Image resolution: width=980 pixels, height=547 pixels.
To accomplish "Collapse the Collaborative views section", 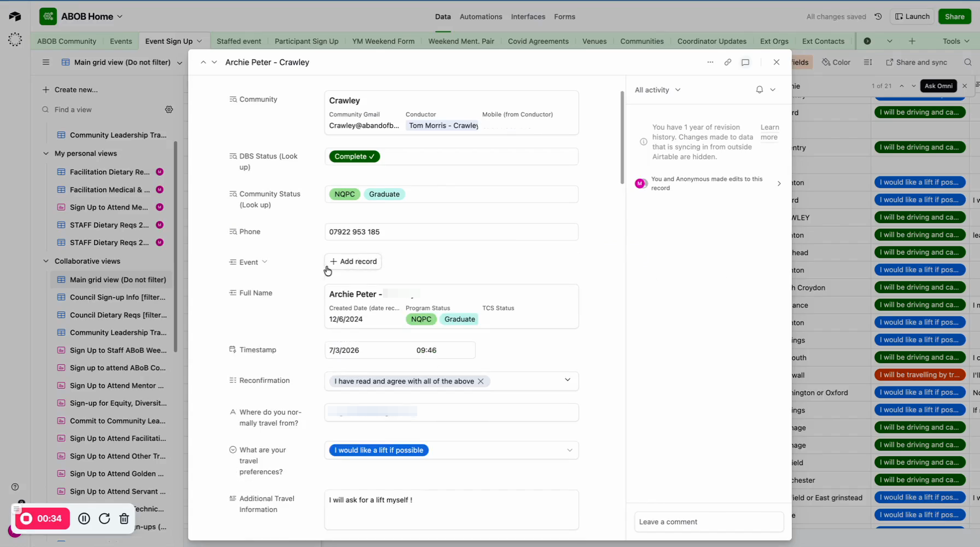I will pyautogui.click(x=46, y=261).
